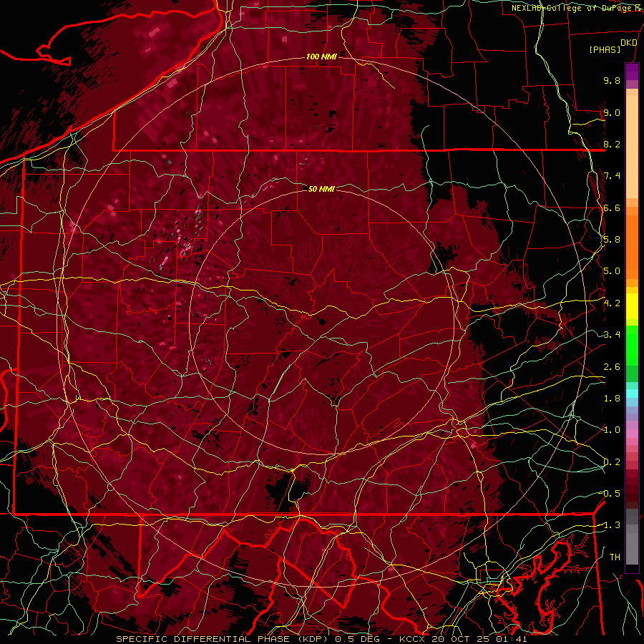Select the 8.2 legend value
This screenshot has width=644, height=644.
coord(612,144)
